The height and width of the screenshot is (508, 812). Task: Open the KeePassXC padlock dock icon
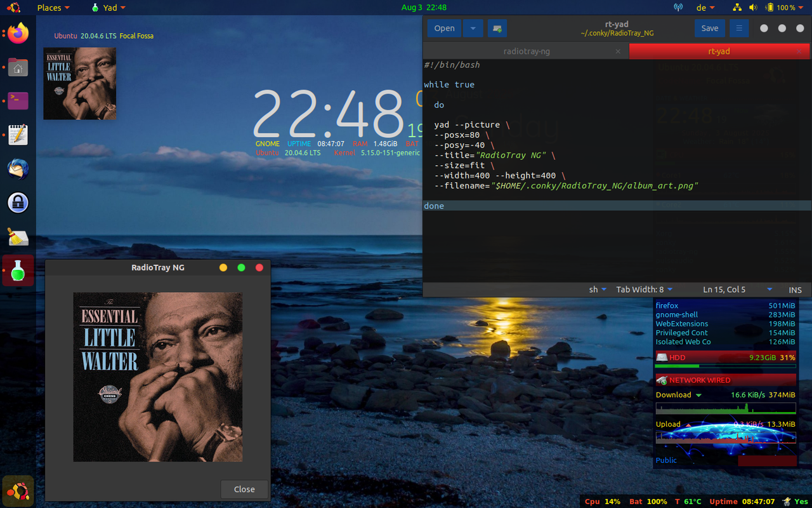coord(18,203)
